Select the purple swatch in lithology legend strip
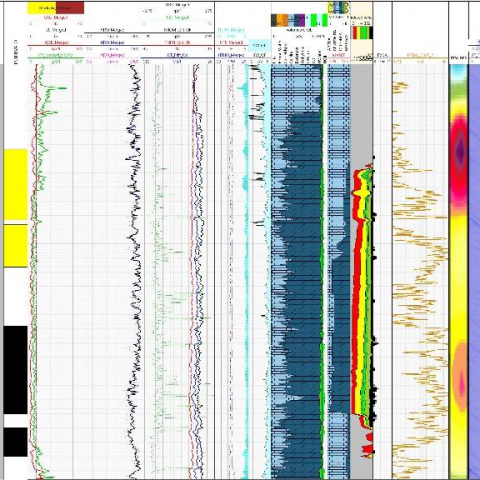 [x=301, y=20]
